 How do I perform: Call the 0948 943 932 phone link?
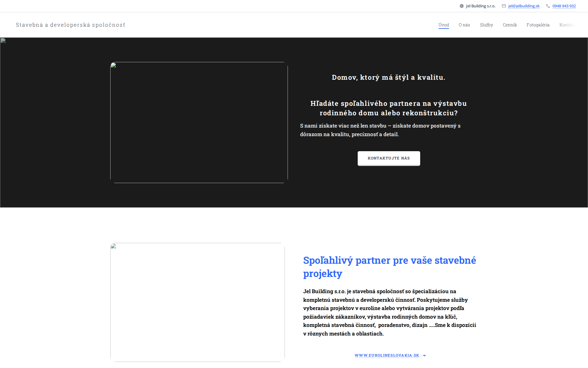click(x=564, y=6)
